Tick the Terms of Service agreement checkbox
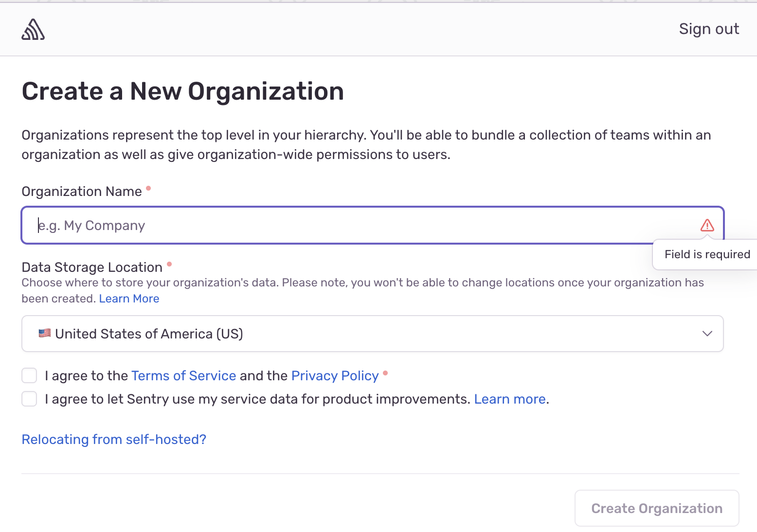This screenshot has height=532, width=757. click(x=29, y=375)
